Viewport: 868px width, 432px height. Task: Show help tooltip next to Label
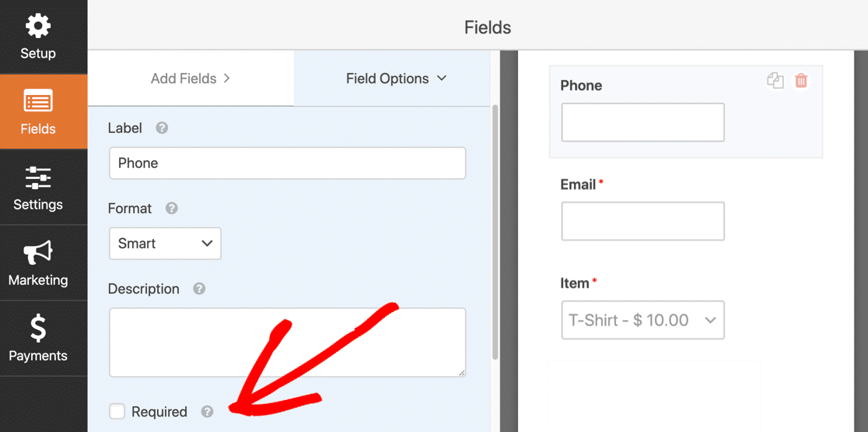point(162,128)
